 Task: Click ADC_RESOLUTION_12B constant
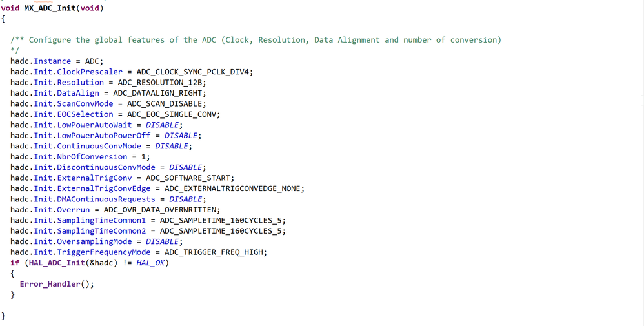tap(160, 82)
